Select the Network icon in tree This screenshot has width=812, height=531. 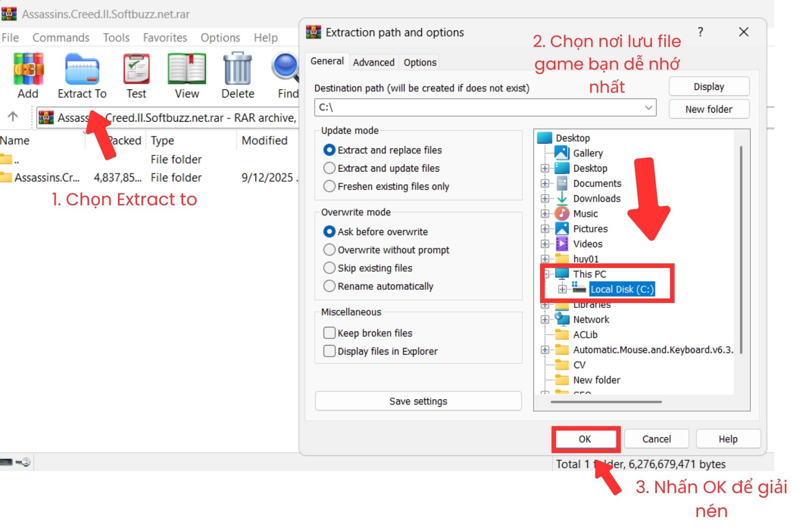point(562,319)
